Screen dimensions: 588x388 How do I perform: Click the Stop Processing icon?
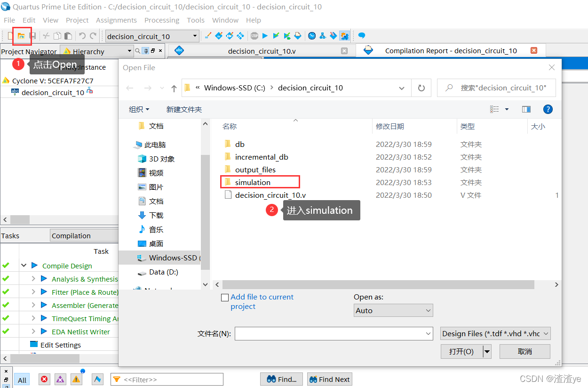pyautogui.click(x=254, y=36)
